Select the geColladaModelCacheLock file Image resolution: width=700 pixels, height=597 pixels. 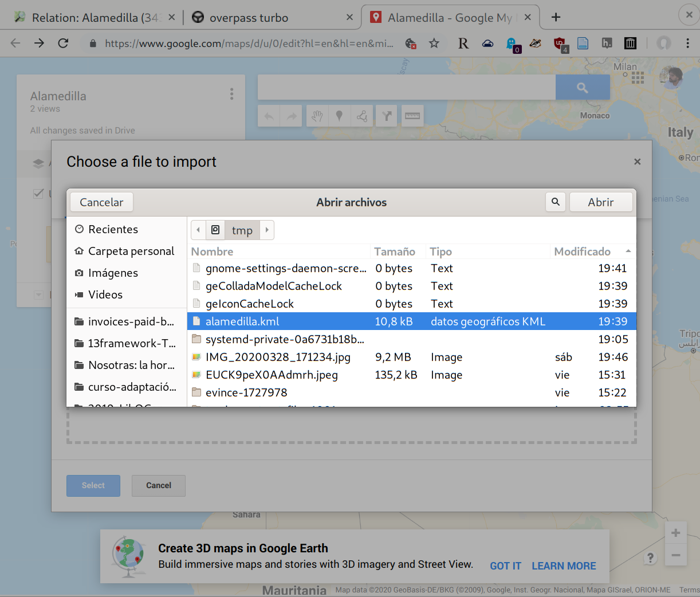411,286
